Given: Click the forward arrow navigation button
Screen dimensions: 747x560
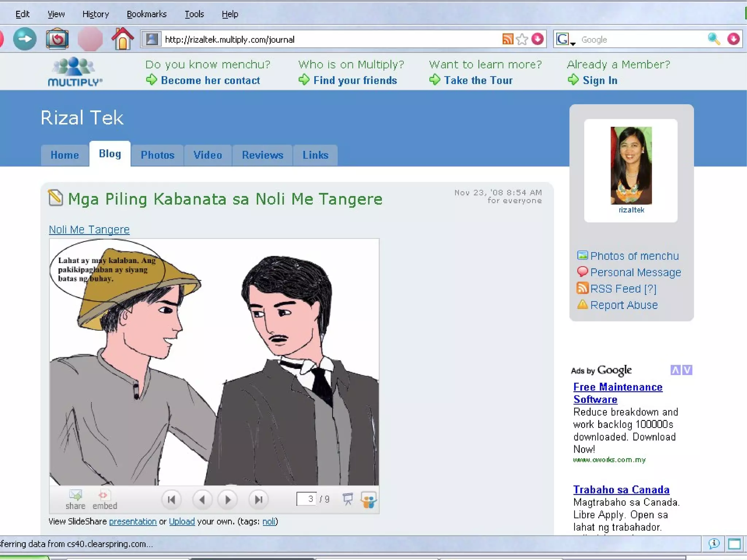Looking at the screenshot, I should 24,39.
